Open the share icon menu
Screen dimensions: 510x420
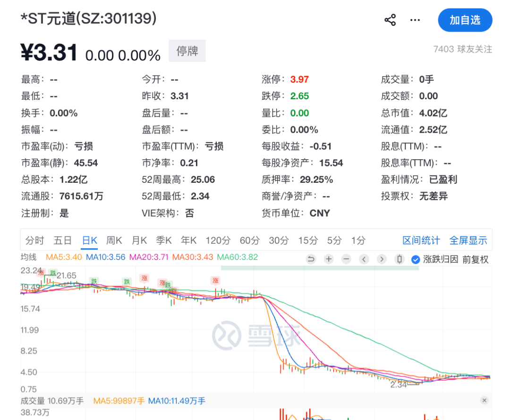[390, 20]
